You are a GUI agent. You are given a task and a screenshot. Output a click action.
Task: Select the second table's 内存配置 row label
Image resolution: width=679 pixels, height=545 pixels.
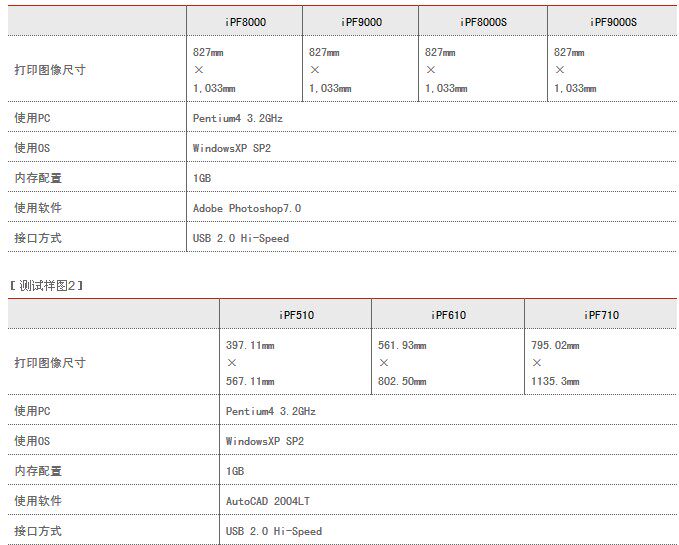[x=38, y=471]
